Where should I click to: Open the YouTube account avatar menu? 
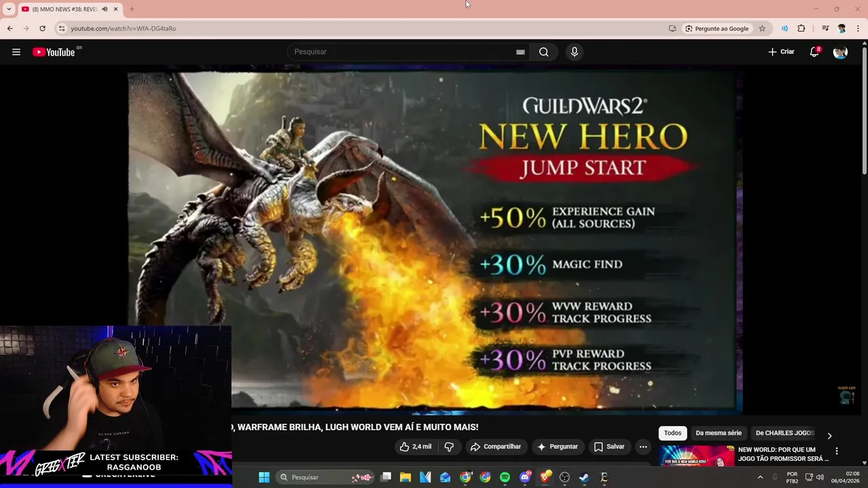click(x=840, y=52)
